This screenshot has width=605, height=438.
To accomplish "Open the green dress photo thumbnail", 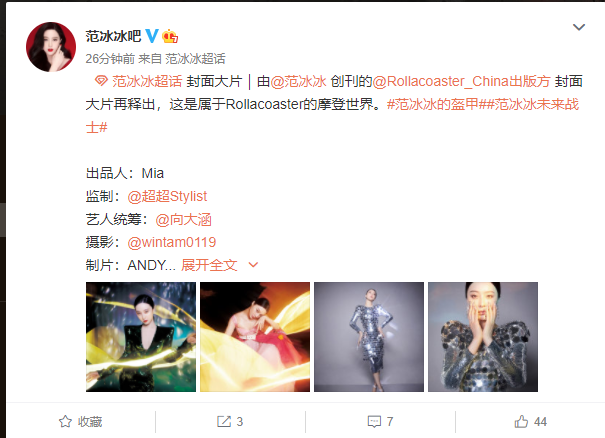I will click(x=141, y=337).
